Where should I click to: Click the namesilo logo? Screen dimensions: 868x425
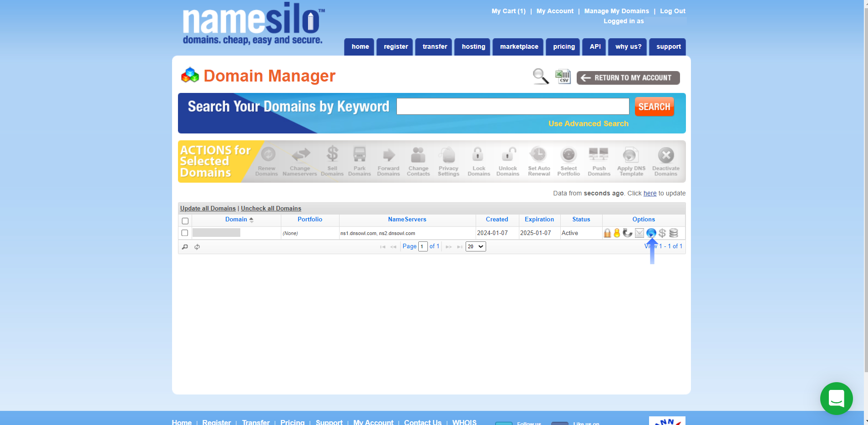253,24
